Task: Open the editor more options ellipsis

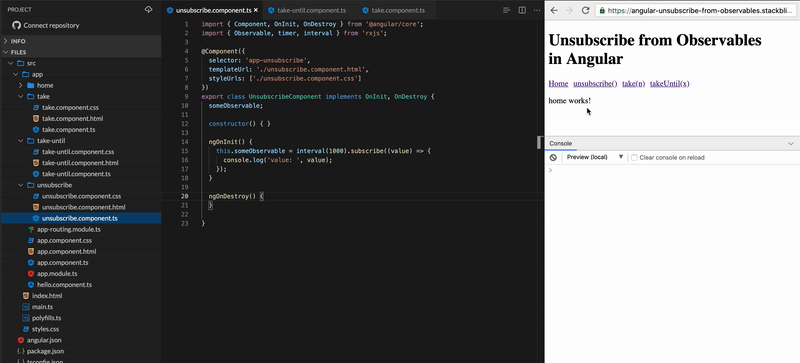Action: pyautogui.click(x=536, y=10)
